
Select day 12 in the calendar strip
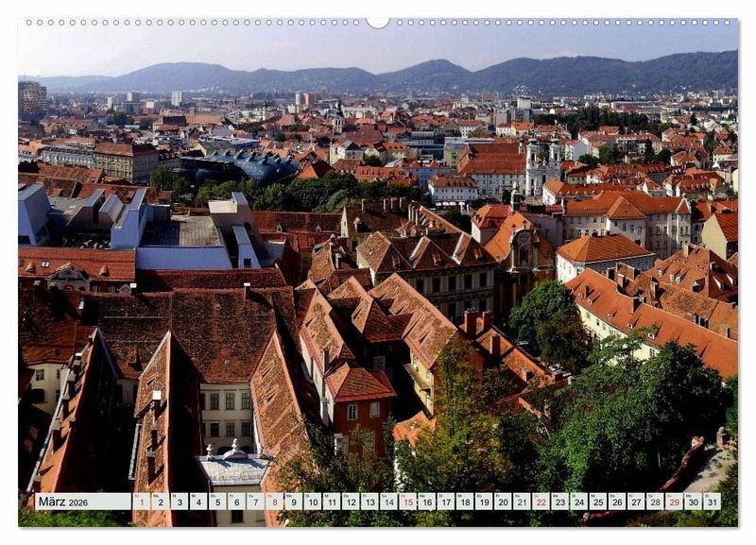click(351, 502)
